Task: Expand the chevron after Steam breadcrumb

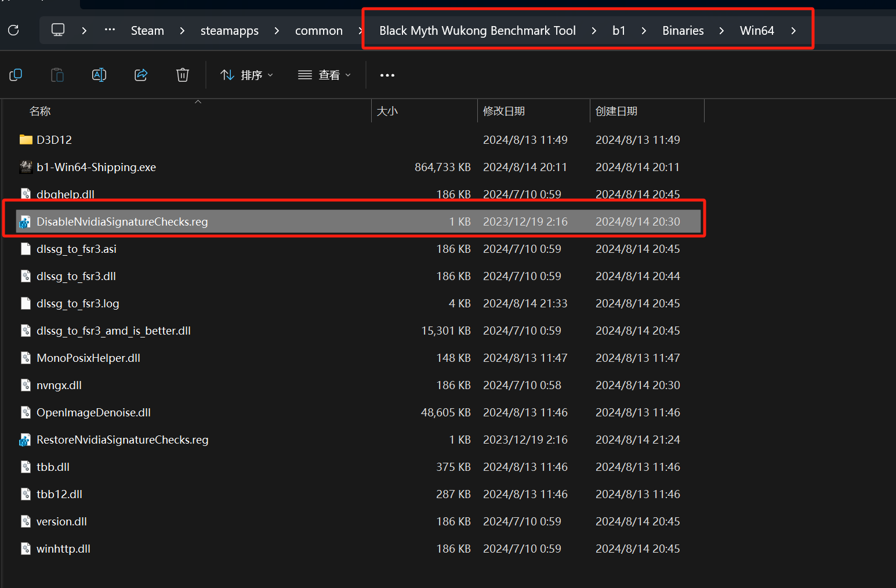Action: (x=182, y=31)
